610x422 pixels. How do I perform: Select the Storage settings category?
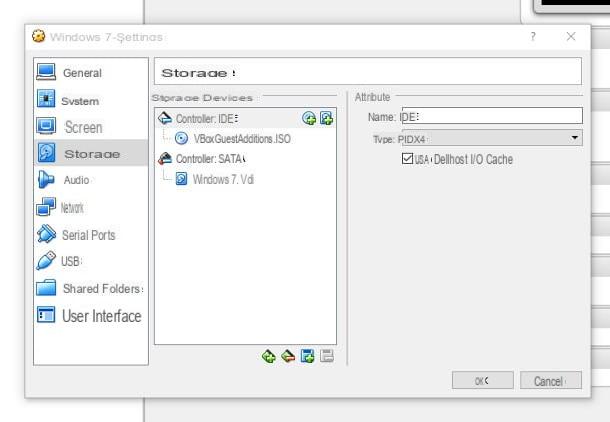pyautogui.click(x=91, y=153)
